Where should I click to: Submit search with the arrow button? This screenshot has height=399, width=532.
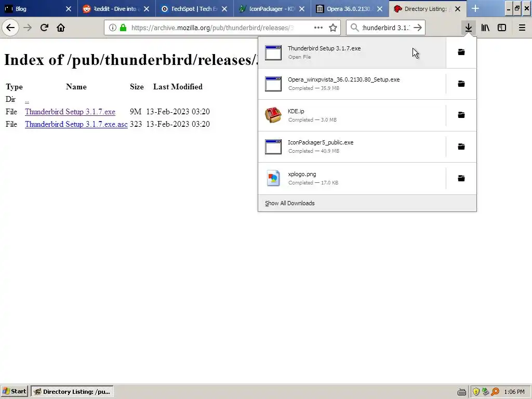pos(418,28)
